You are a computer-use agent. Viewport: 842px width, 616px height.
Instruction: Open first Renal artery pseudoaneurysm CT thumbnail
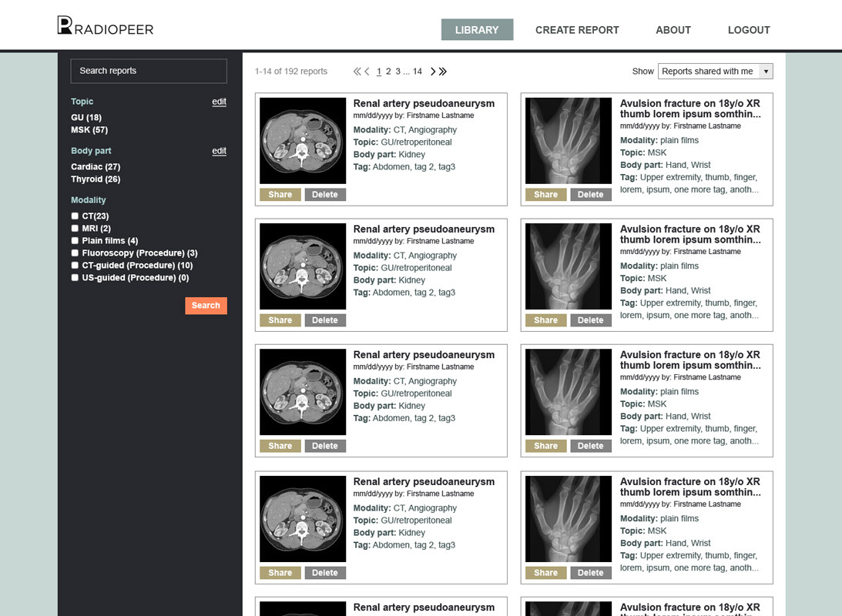click(x=303, y=141)
